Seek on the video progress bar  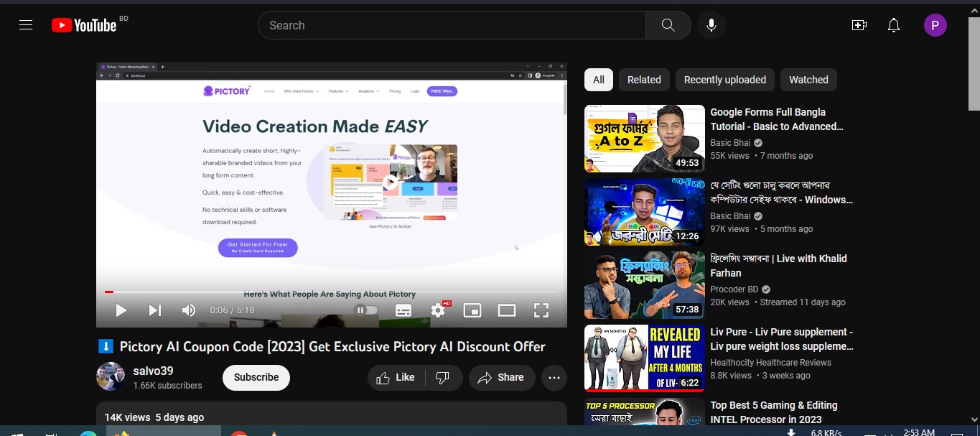[332, 292]
